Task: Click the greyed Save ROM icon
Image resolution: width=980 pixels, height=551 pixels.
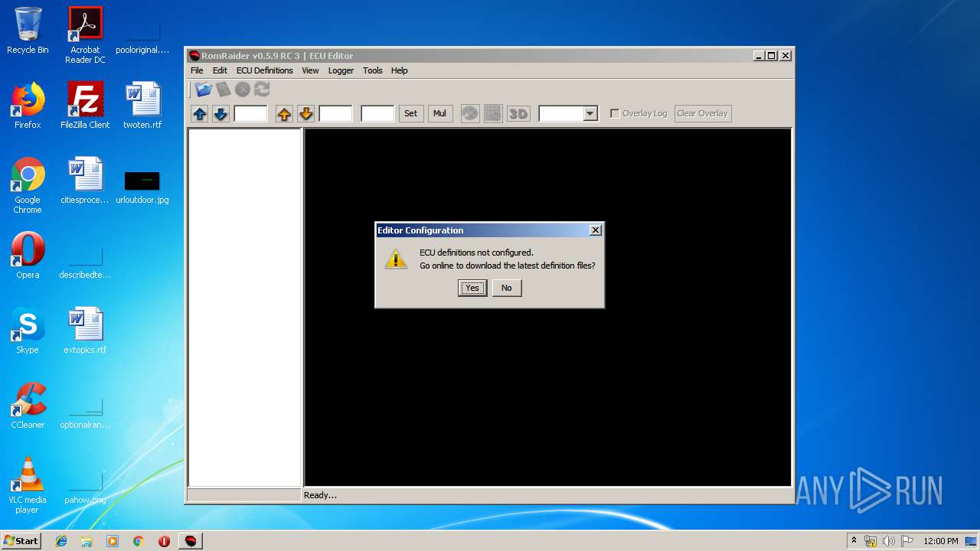Action: coord(223,90)
